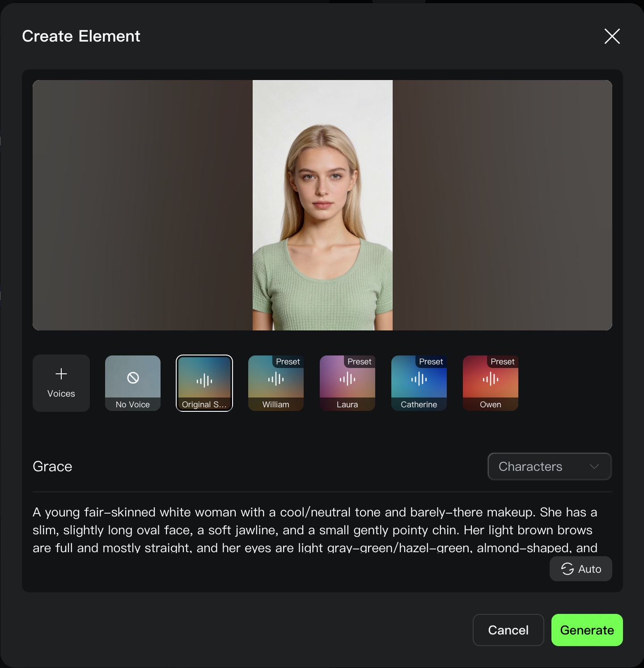Click the Preset badge on Laura tile

coord(359,362)
